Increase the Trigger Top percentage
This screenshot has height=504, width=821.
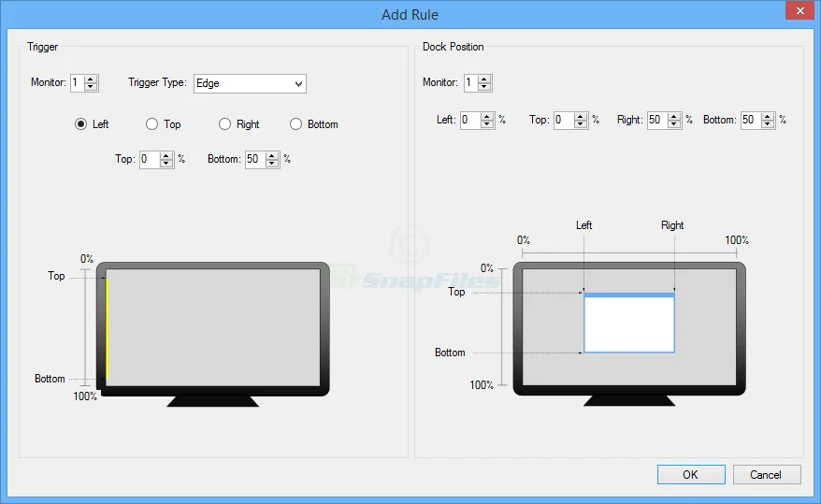[166, 155]
